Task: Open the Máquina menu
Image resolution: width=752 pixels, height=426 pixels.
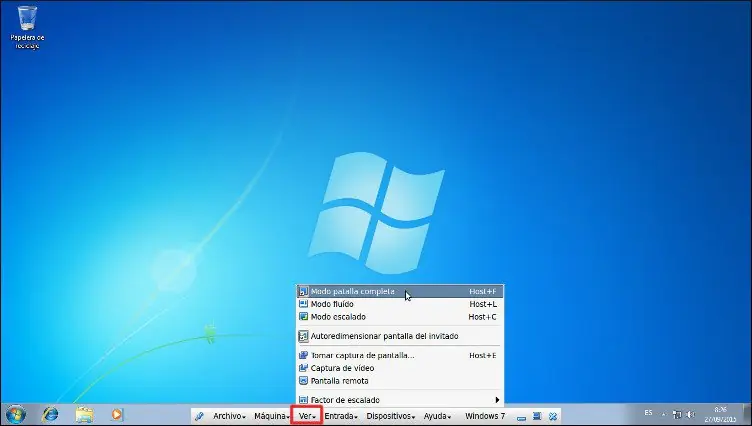Action: click(x=271, y=416)
